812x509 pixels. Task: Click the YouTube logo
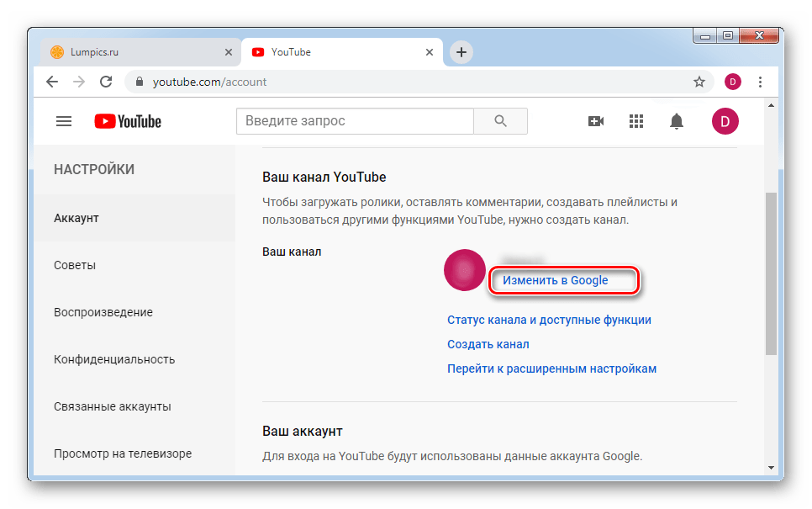tap(128, 121)
